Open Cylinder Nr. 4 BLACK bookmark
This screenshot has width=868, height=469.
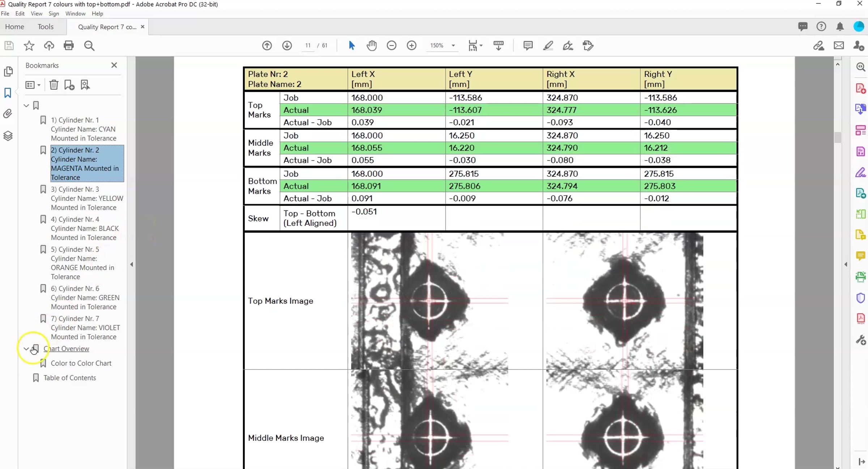tap(85, 228)
